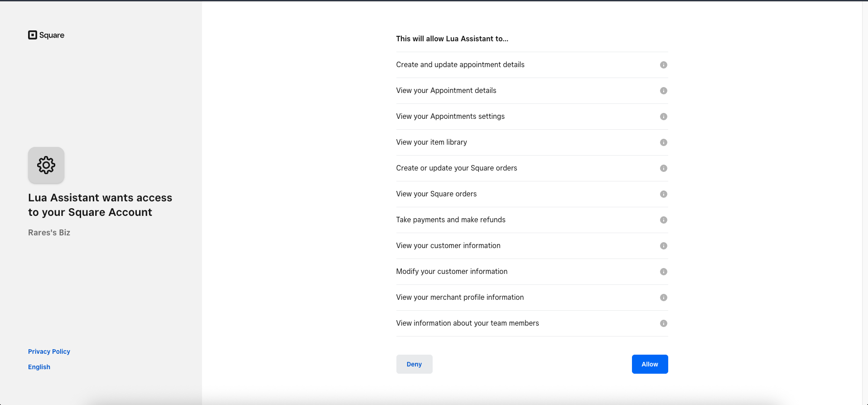Click info icon for View your customer information

(663, 246)
